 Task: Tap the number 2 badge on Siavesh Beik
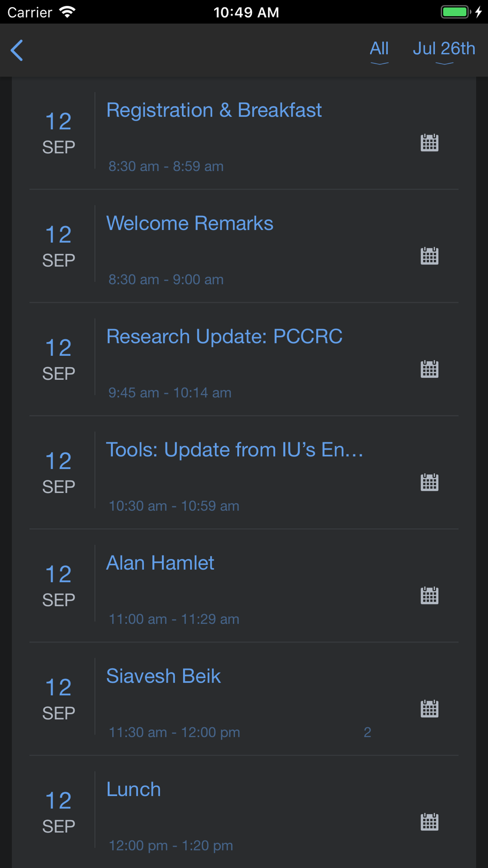[367, 732]
